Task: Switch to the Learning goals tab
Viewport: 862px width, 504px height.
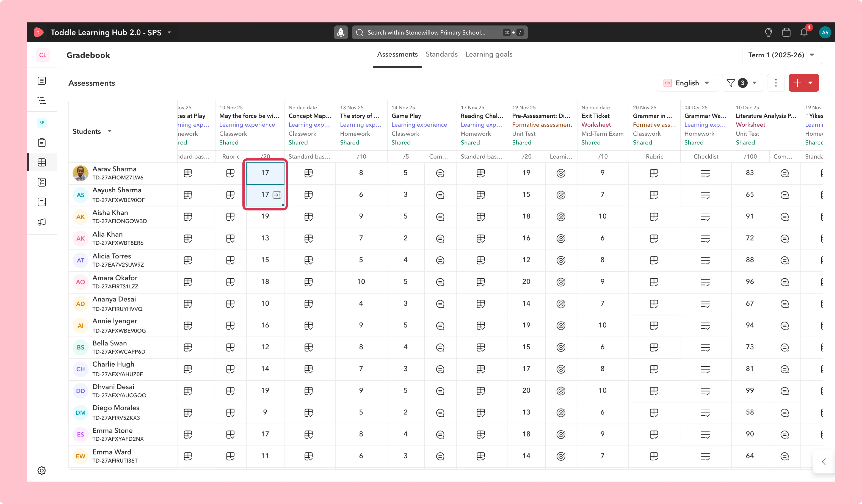Action: tap(489, 54)
